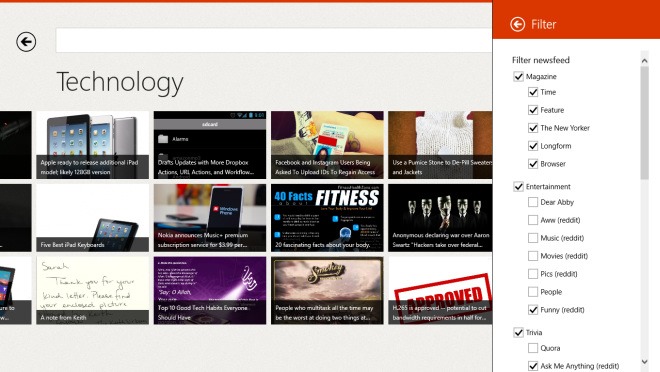Open Facebook and Instagram Users IDs article
The image size is (660, 372).
(x=327, y=145)
